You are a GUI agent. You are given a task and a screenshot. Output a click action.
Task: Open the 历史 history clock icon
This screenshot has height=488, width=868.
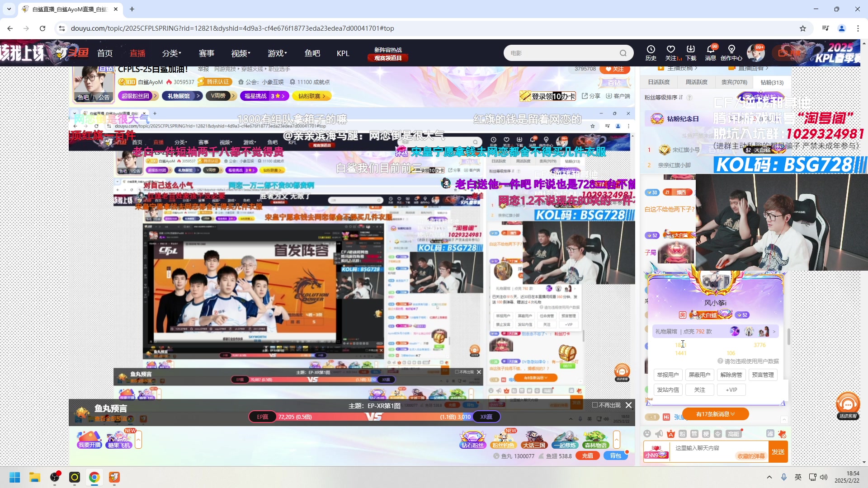pyautogui.click(x=651, y=52)
